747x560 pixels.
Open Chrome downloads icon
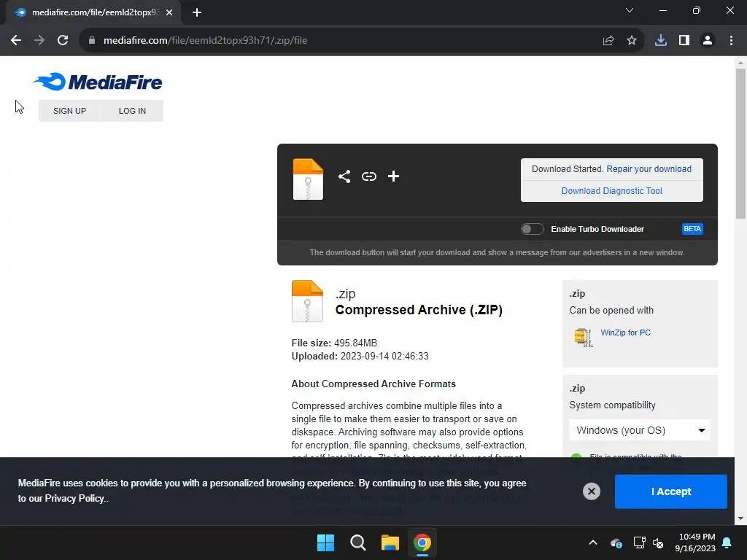coord(661,41)
